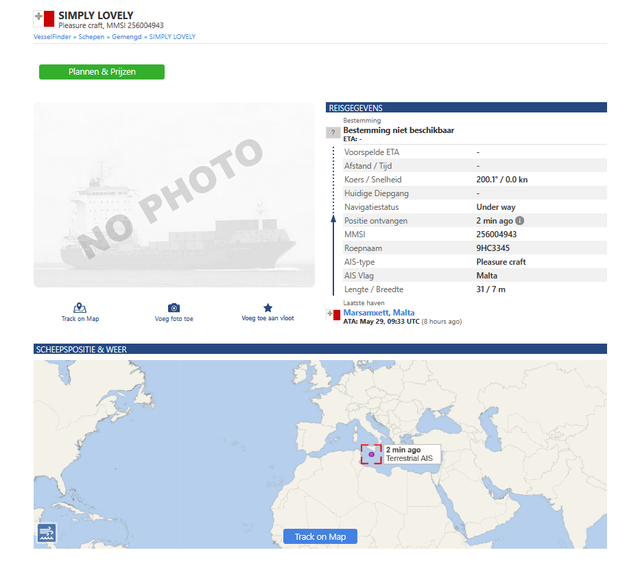The image size is (640, 561).
Task: Click the question mark destination icon
Action: 333,133
